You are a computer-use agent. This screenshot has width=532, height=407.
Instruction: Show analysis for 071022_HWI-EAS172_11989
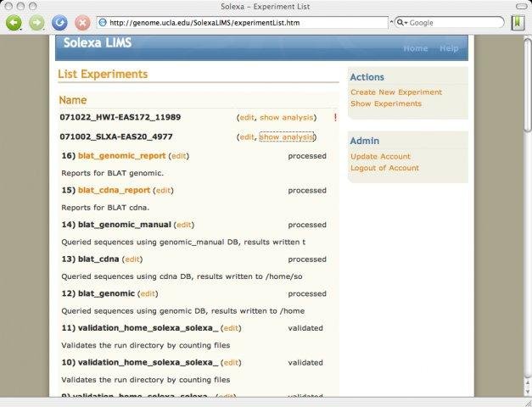point(286,117)
